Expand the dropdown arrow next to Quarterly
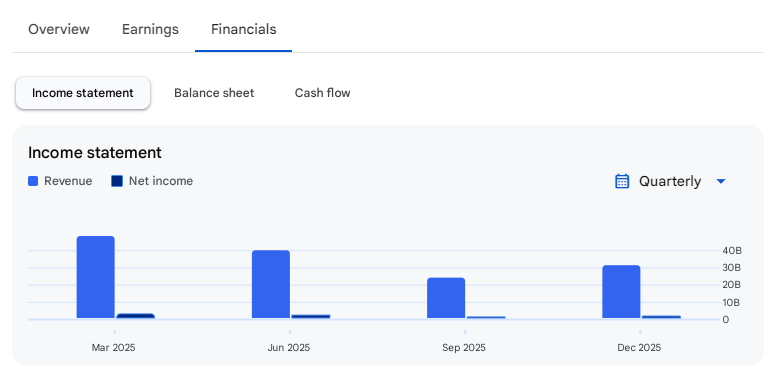The width and height of the screenshot is (780, 375). coord(721,182)
